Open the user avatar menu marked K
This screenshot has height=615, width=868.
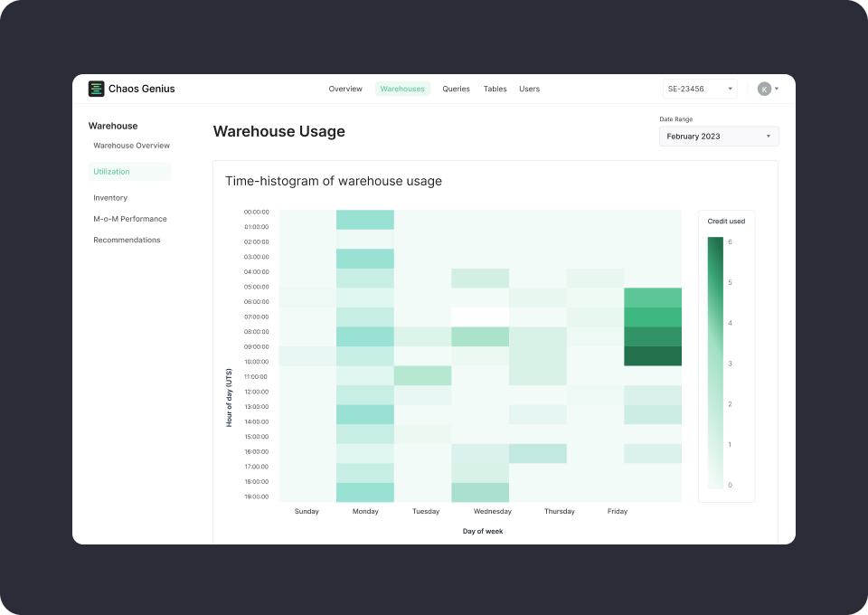click(x=762, y=88)
